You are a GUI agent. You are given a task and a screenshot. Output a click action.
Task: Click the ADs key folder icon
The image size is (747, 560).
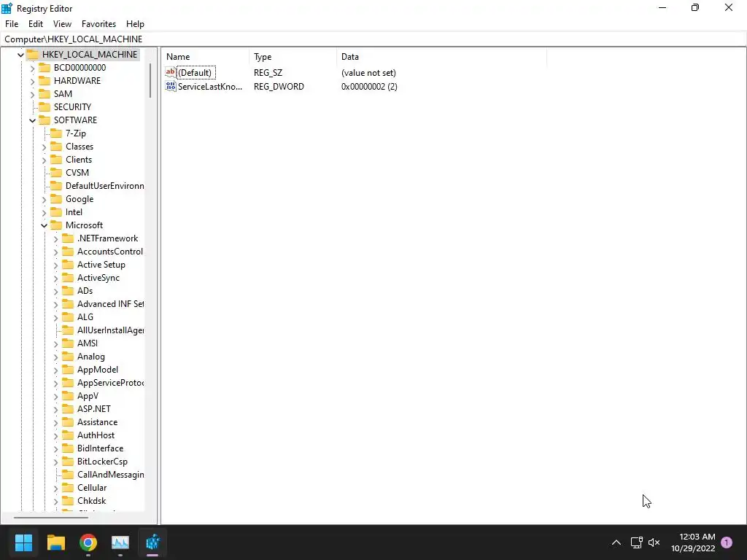[x=68, y=290]
